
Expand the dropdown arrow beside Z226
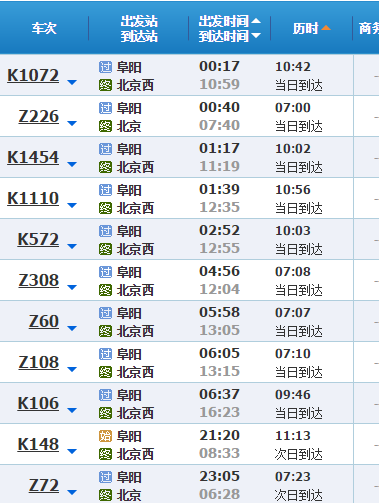72,123
